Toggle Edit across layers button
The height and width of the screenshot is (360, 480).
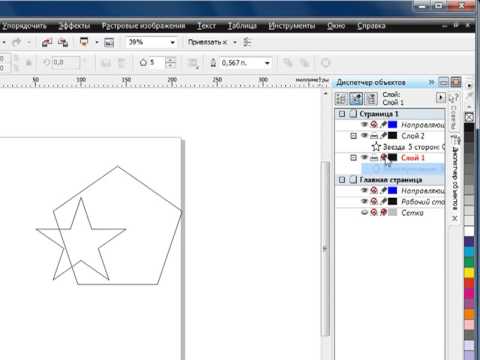pyautogui.click(x=356, y=99)
